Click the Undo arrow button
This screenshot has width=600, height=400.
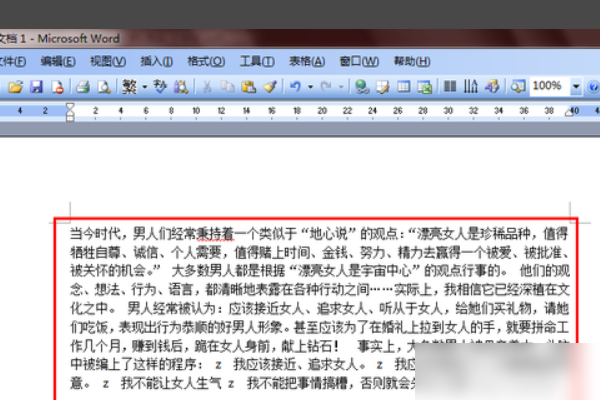click(295, 87)
